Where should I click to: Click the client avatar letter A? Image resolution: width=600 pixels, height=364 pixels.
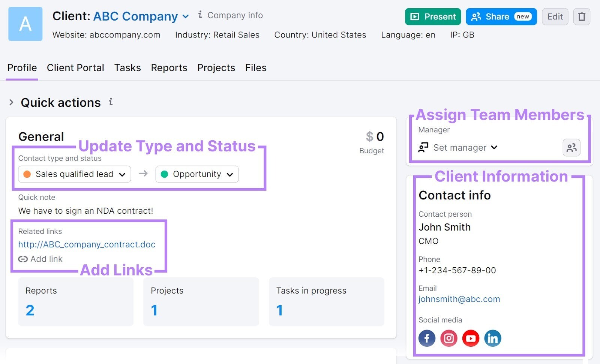[x=25, y=24]
